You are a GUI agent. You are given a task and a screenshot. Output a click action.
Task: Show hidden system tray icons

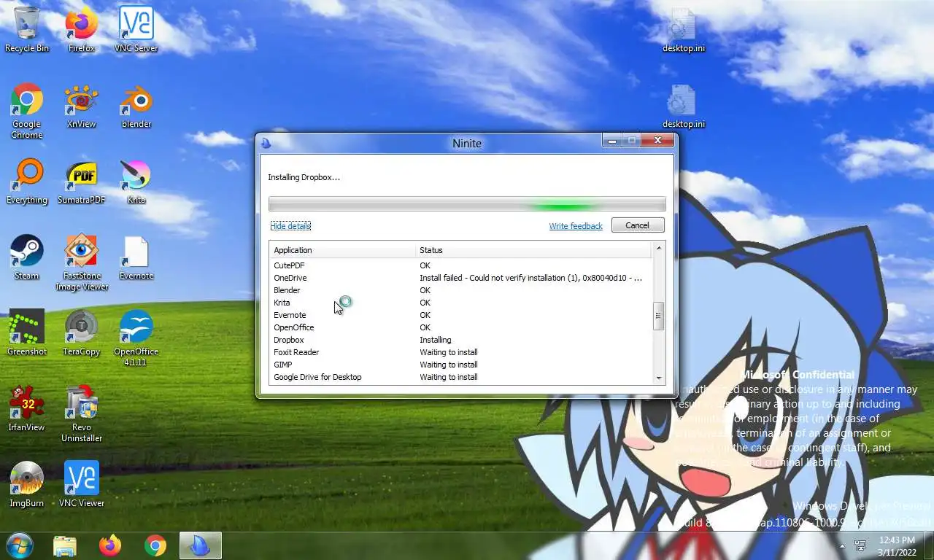(842, 545)
